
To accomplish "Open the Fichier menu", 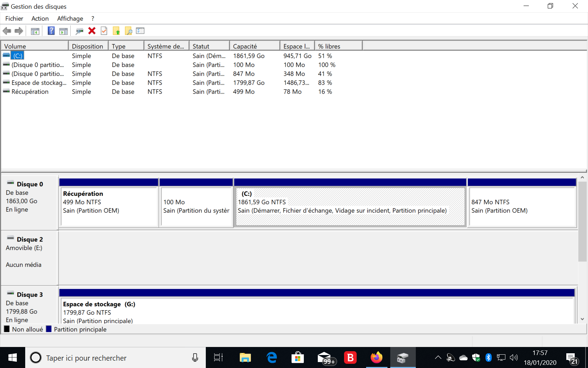I will tap(14, 19).
